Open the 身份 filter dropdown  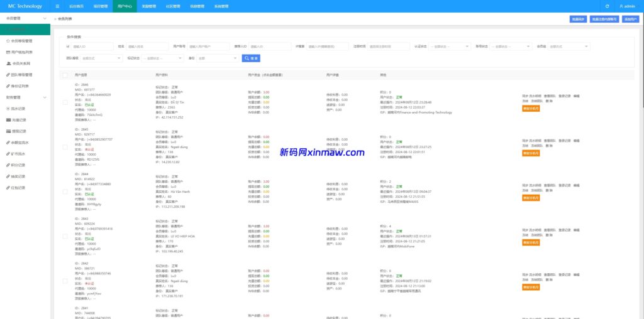(x=217, y=58)
